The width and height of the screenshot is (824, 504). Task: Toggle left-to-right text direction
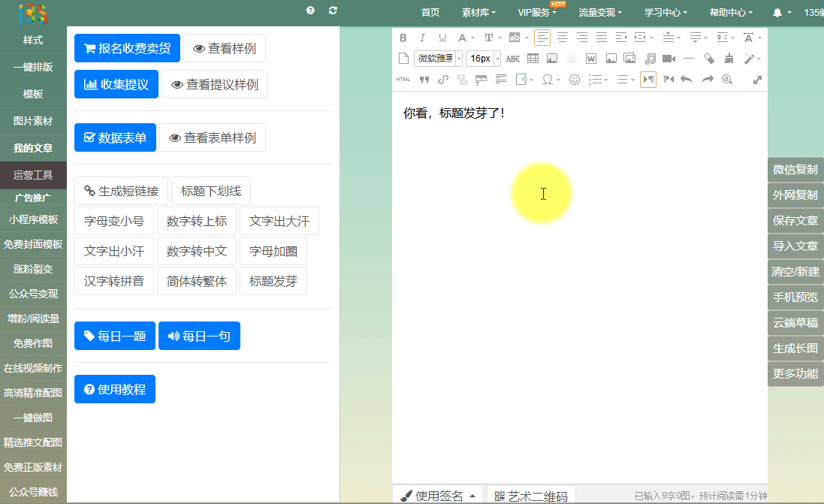pyautogui.click(x=647, y=80)
